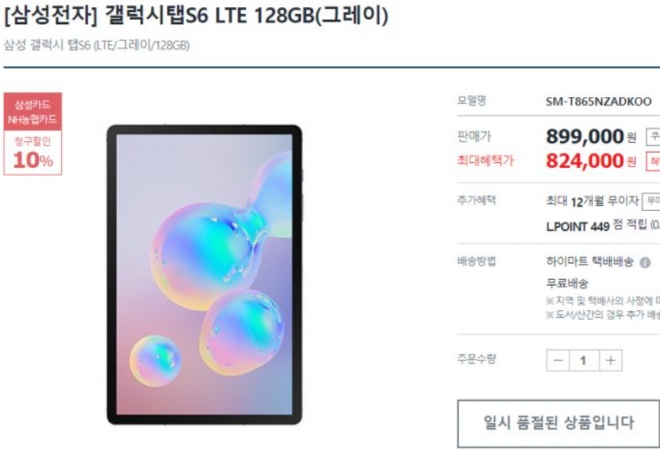This screenshot has height=451, width=660.
Task: Click the 824,000 benefit price
Action: (585, 161)
